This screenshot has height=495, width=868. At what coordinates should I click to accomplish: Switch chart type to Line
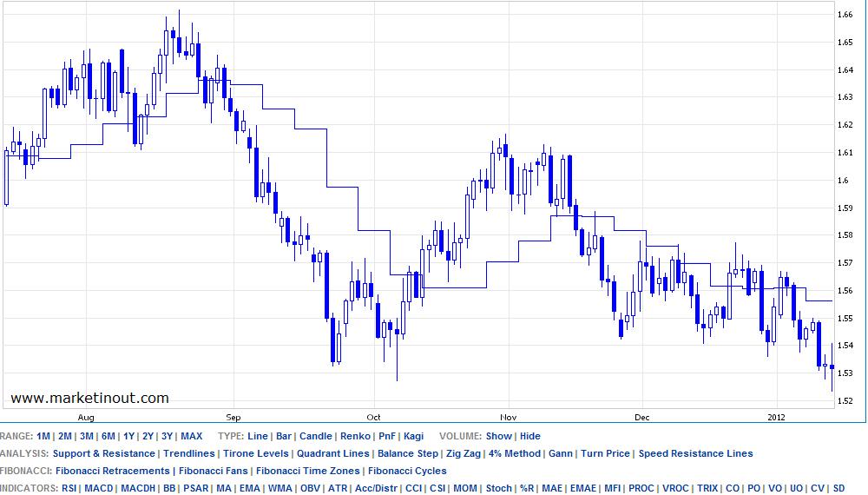(258, 436)
